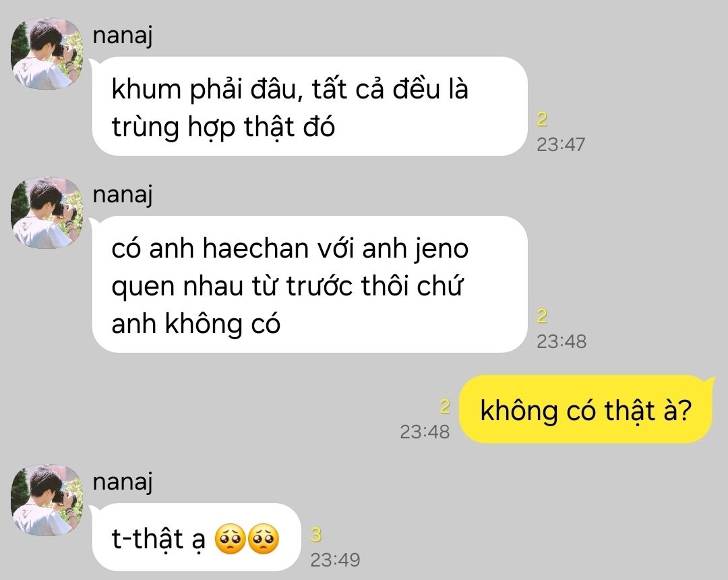Click the 23:48 timestamp beside the haechan message
The image size is (728, 580).
562,341
